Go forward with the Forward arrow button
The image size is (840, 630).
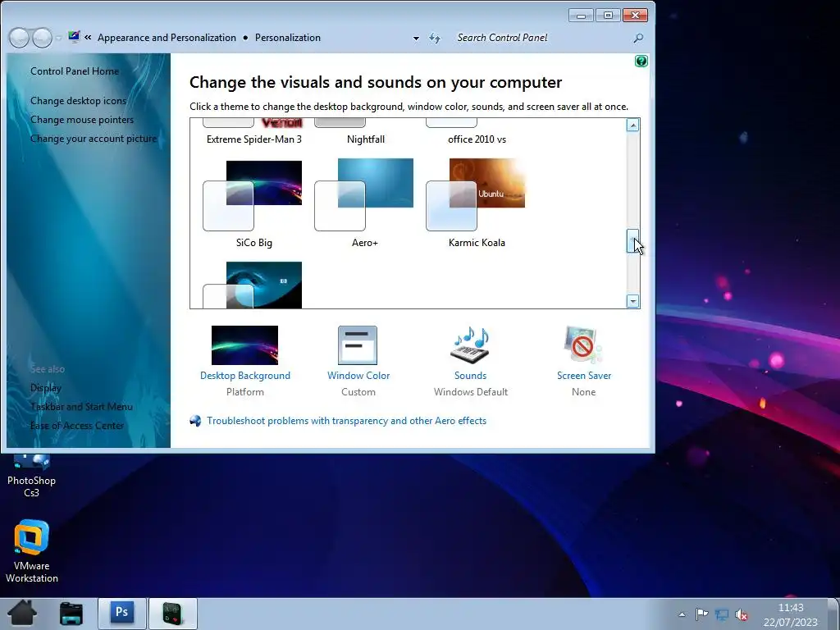(43, 38)
